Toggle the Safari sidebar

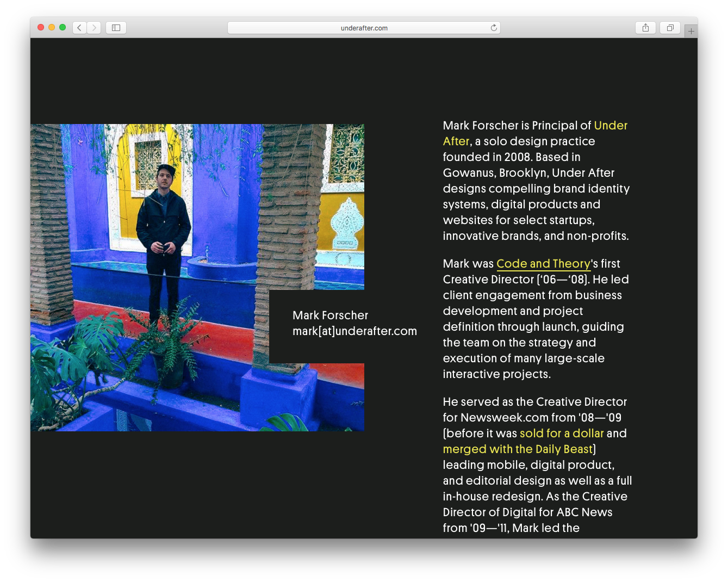[x=116, y=28]
